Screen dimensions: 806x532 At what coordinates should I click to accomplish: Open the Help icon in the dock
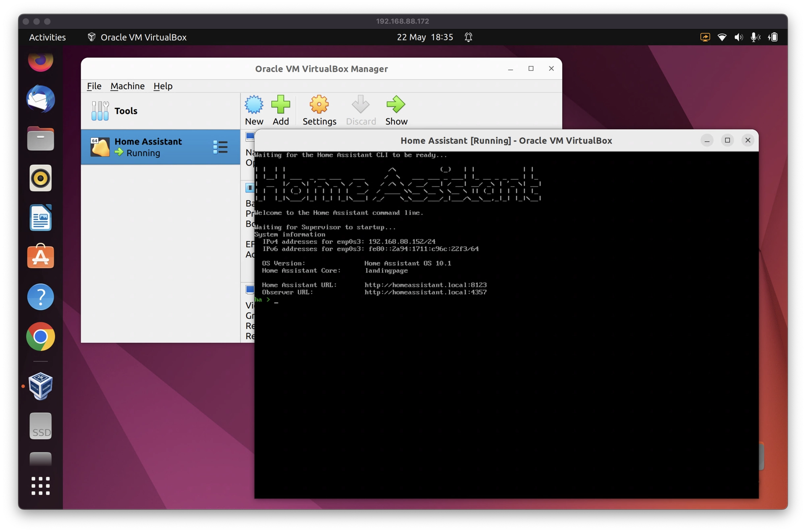40,297
